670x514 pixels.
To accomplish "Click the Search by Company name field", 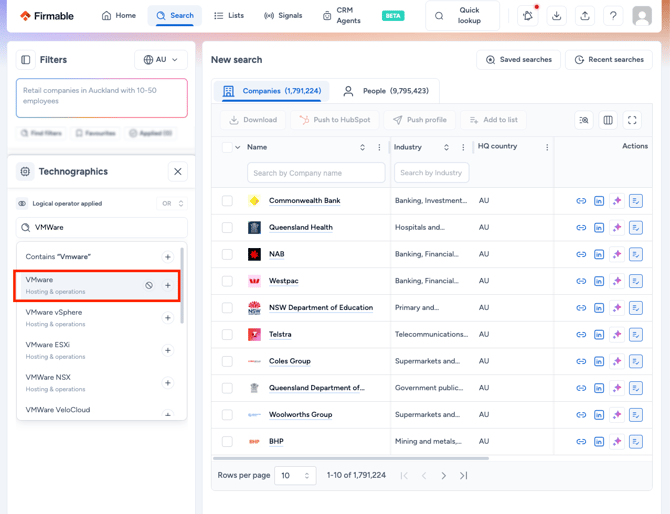I will tap(316, 173).
